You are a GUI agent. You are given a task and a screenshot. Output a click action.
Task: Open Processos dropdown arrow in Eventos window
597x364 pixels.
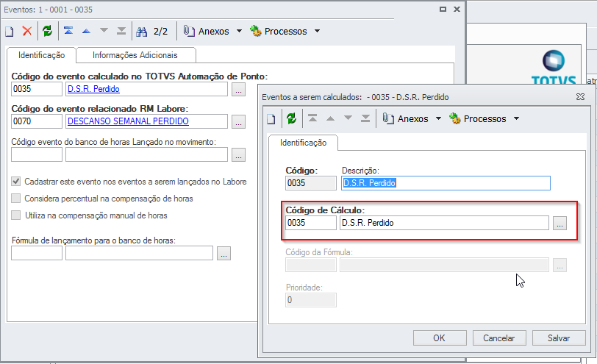[x=317, y=31]
